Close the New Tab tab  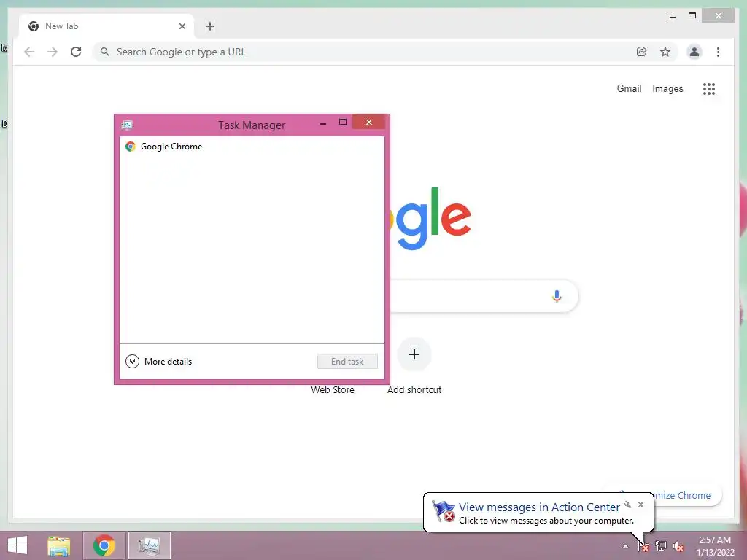pos(182,26)
